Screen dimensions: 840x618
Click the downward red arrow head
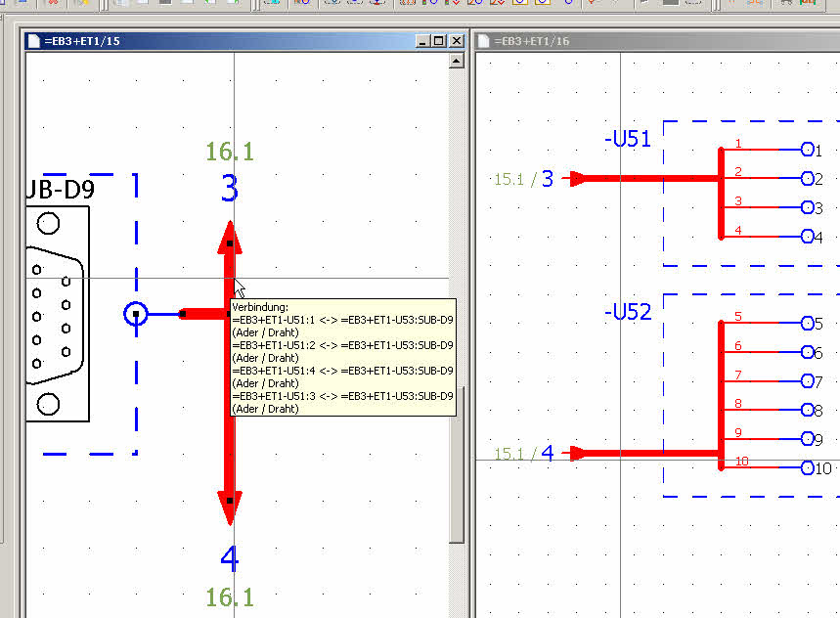tap(230, 508)
